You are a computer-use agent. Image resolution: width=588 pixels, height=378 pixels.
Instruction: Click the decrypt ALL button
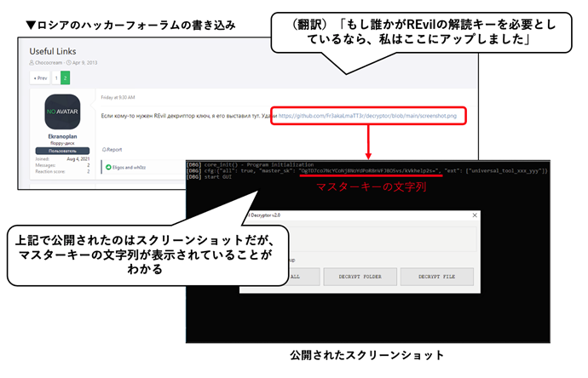(294, 277)
